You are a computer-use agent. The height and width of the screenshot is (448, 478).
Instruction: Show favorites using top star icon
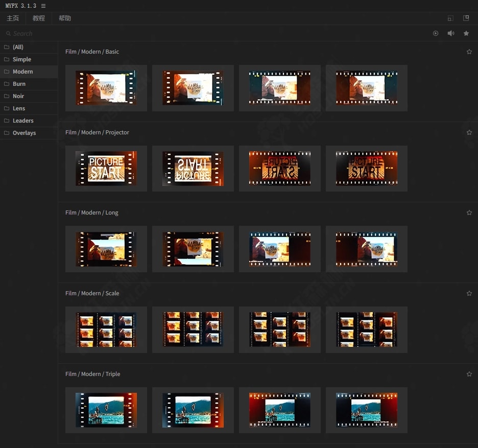pyautogui.click(x=466, y=33)
